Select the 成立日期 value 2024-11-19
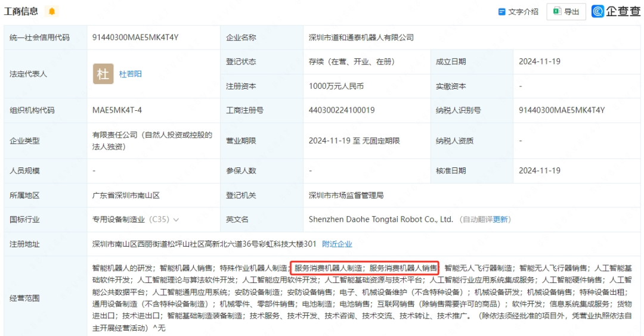Viewport: 644px width, 336px height. [539, 61]
